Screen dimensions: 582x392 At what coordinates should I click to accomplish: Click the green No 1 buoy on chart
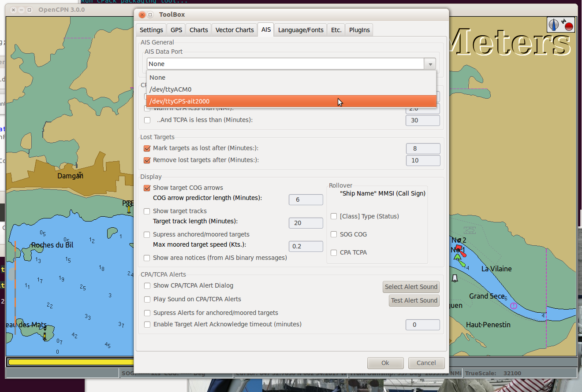[458, 256]
